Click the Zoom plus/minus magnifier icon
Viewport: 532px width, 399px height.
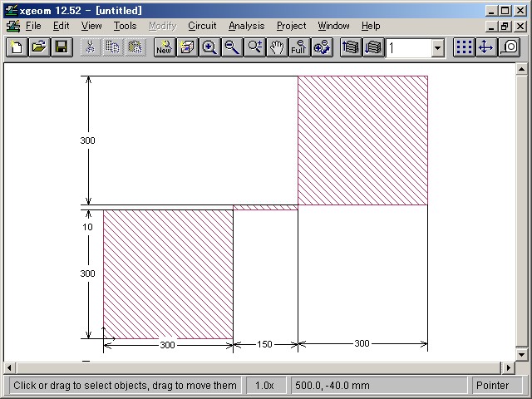pos(254,47)
